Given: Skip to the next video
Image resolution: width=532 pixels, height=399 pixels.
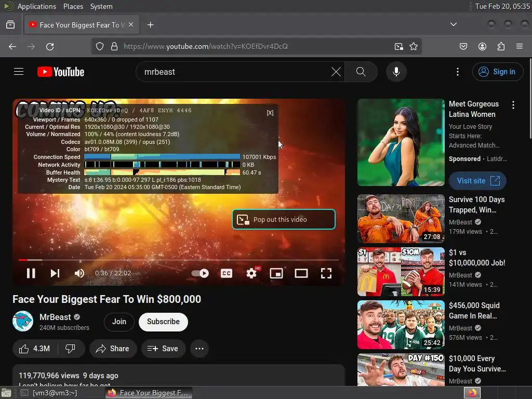Looking at the screenshot, I should pos(55,273).
